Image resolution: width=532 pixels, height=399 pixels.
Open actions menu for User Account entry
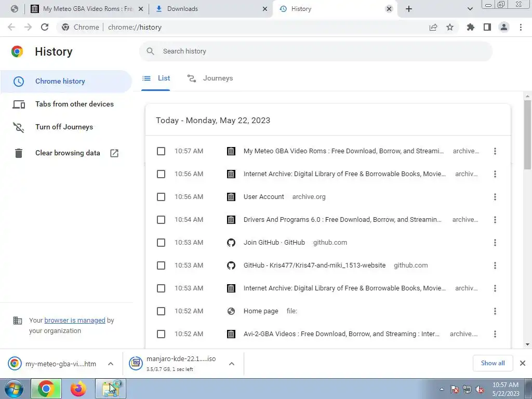(495, 197)
